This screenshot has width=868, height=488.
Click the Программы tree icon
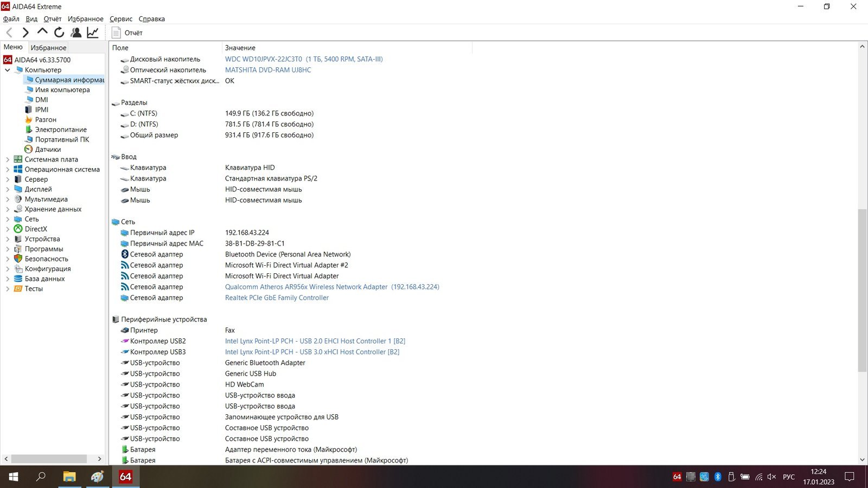[x=18, y=249]
